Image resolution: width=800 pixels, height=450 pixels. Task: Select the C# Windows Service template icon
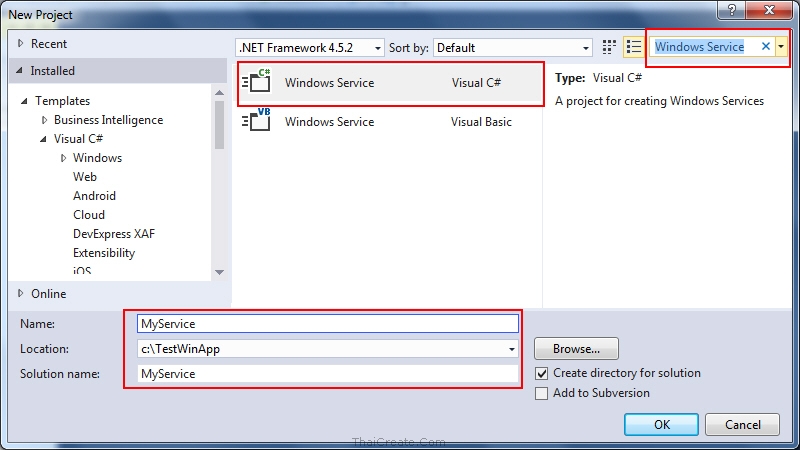[x=258, y=83]
